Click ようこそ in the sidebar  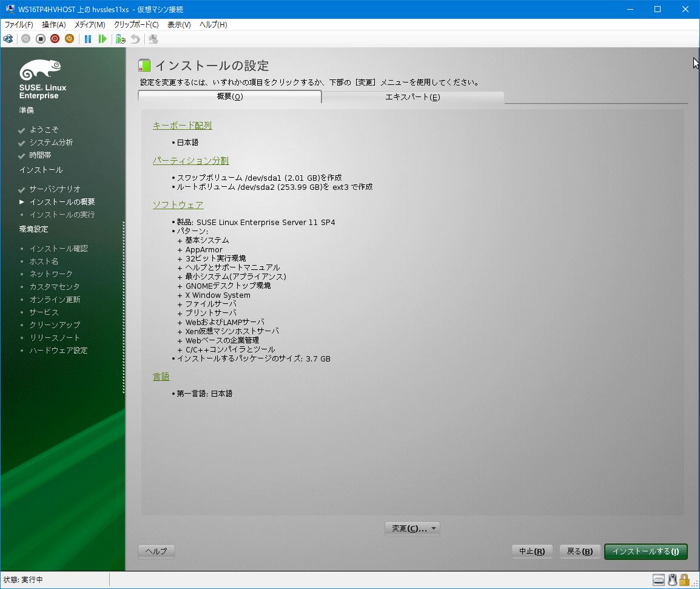pyautogui.click(x=44, y=129)
